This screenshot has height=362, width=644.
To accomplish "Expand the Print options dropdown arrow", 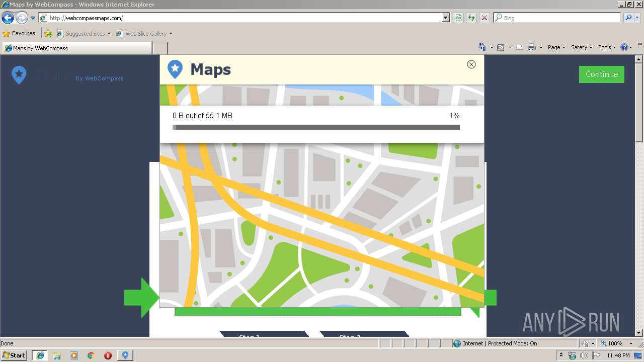I will point(541,47).
